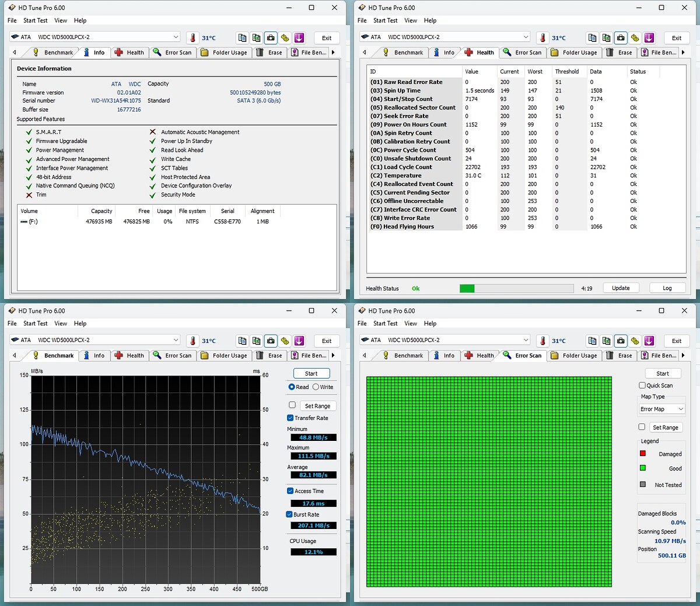700x606 pixels.
Task: Click the camera icon in the Info window
Action: (271, 37)
